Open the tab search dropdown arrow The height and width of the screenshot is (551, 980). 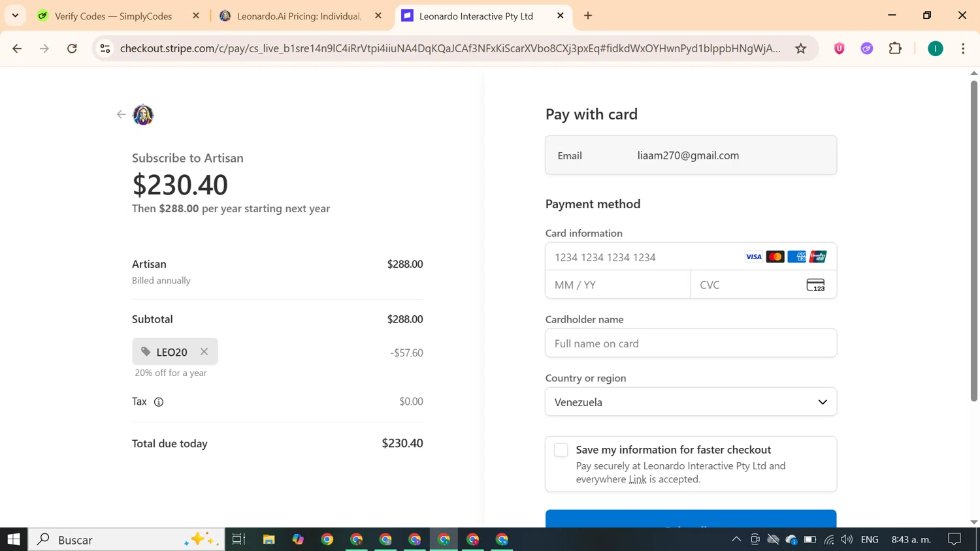[x=15, y=15]
